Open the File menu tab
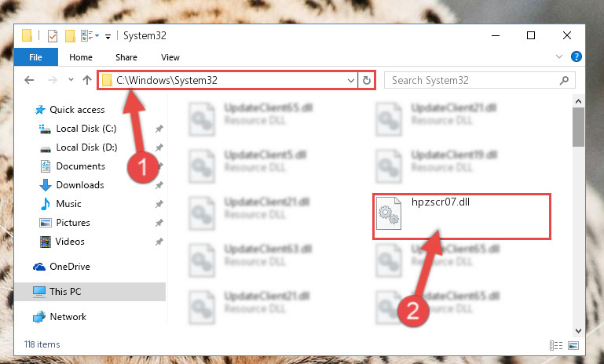Image resolution: width=604 pixels, height=364 pixels. (x=36, y=57)
